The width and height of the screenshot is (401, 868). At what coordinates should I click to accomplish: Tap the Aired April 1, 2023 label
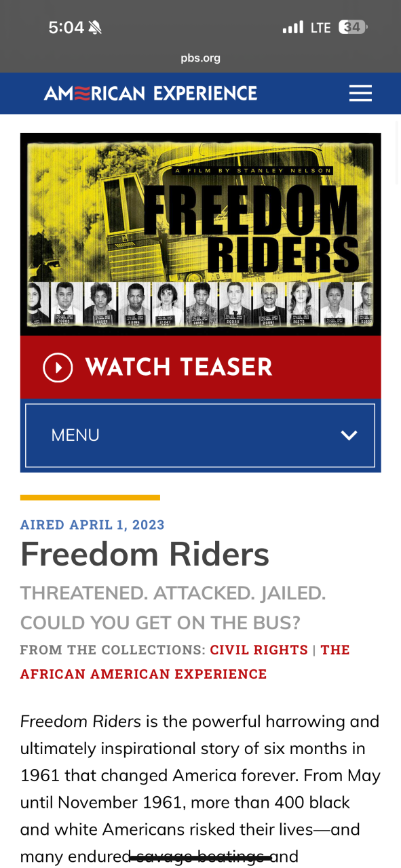[x=92, y=525]
